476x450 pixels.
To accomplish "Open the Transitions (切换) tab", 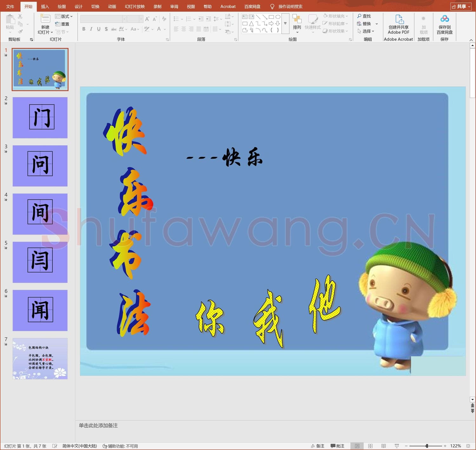I will [x=95, y=6].
